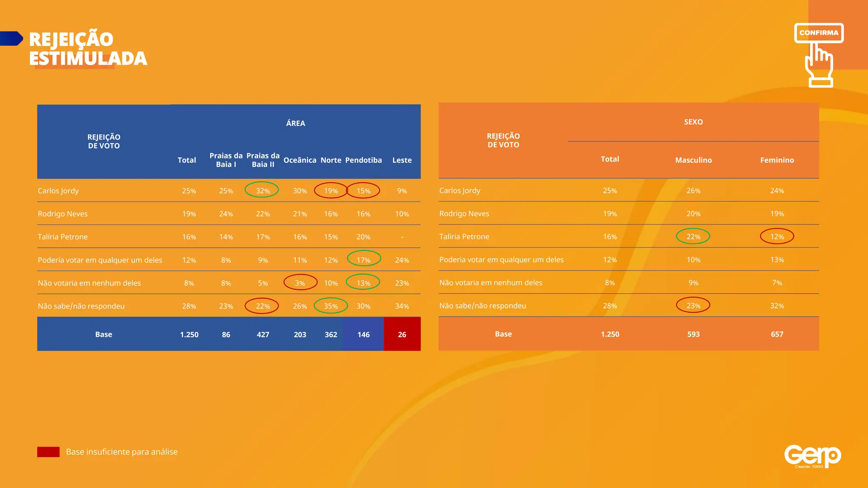Click Rodrigo Neves row label in left table
Image resolution: width=868 pixels, height=488 pixels.
click(x=63, y=214)
